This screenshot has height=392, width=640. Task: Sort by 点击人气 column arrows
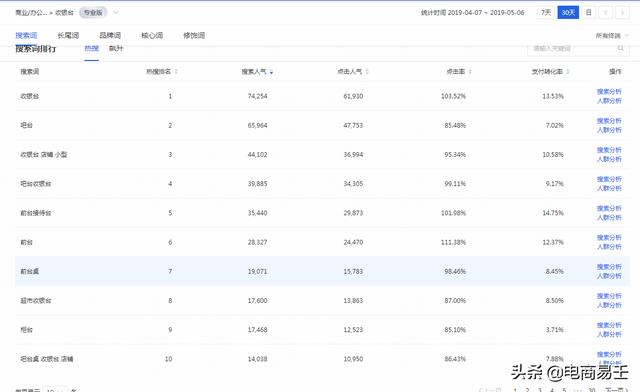(367, 71)
